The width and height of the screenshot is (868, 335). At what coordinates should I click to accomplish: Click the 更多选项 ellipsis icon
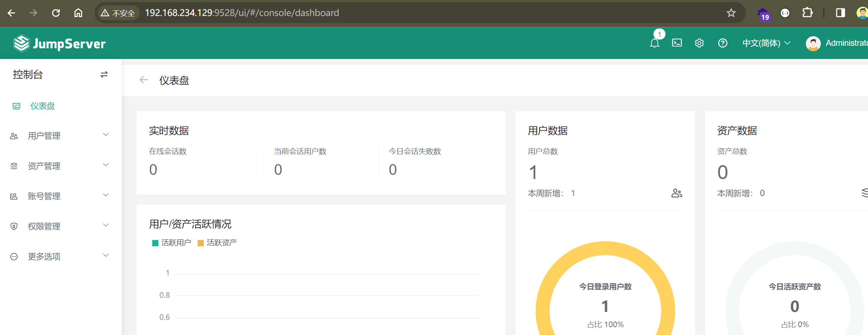pos(14,257)
